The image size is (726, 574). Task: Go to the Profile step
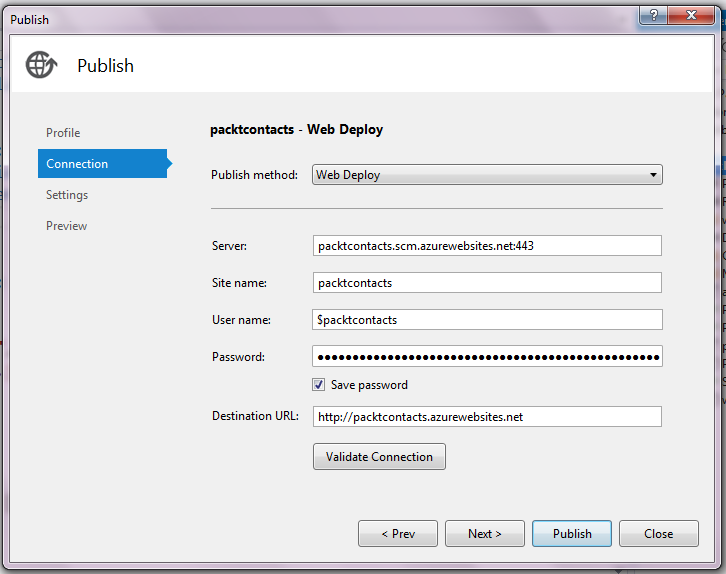tap(63, 133)
